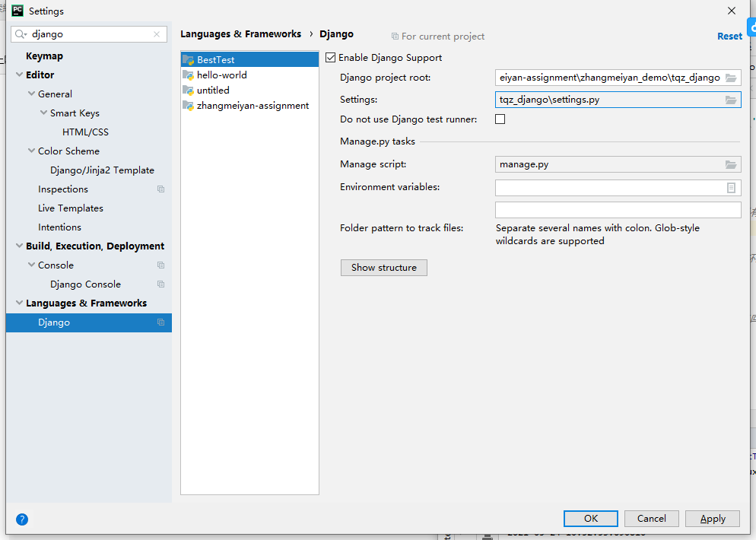
Task: Collapse the Color Scheme node
Action: coord(31,151)
